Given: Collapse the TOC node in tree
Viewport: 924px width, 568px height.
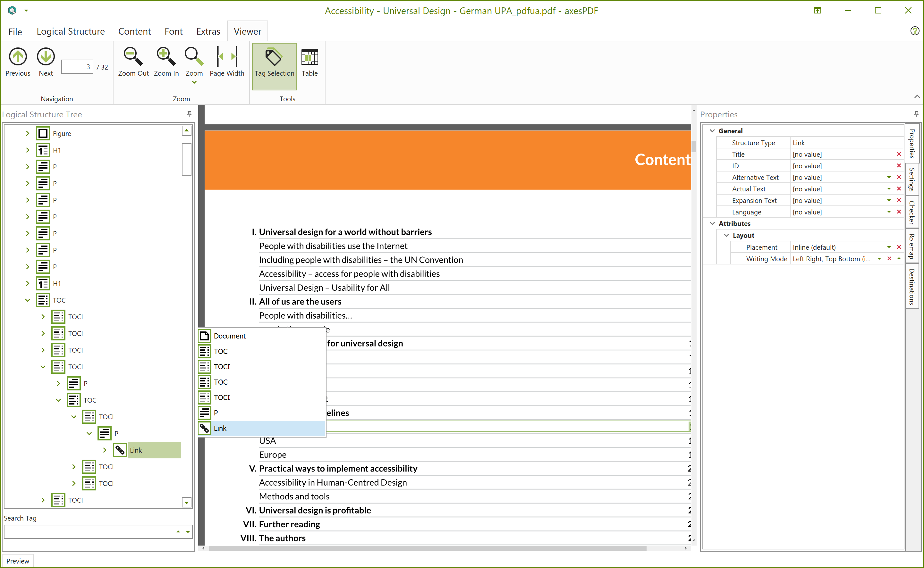Looking at the screenshot, I should coord(28,300).
